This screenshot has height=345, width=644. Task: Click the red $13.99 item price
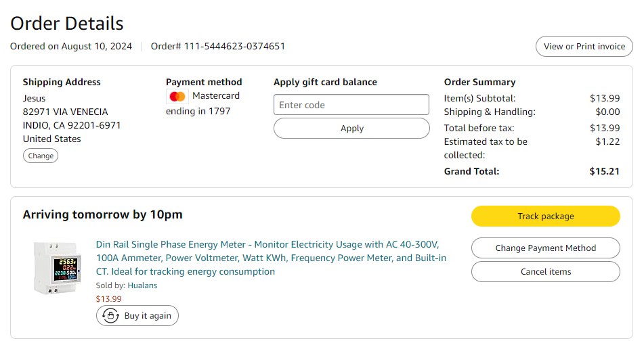[108, 299]
